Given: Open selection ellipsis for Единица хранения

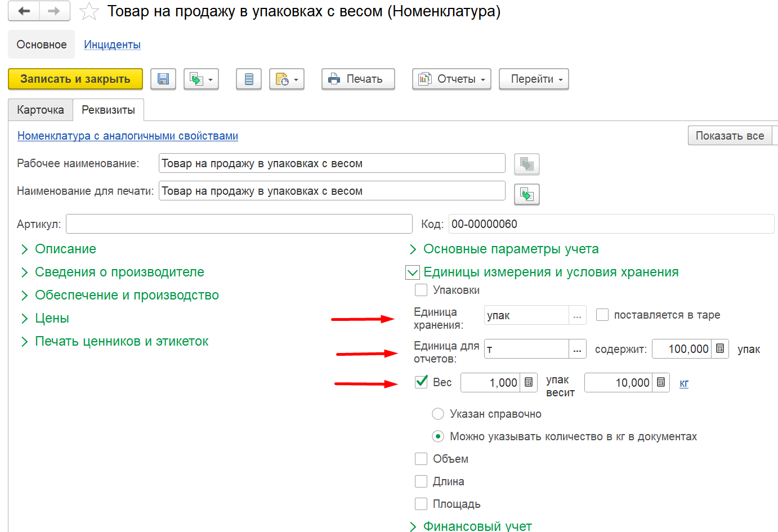Looking at the screenshot, I should point(577,315).
